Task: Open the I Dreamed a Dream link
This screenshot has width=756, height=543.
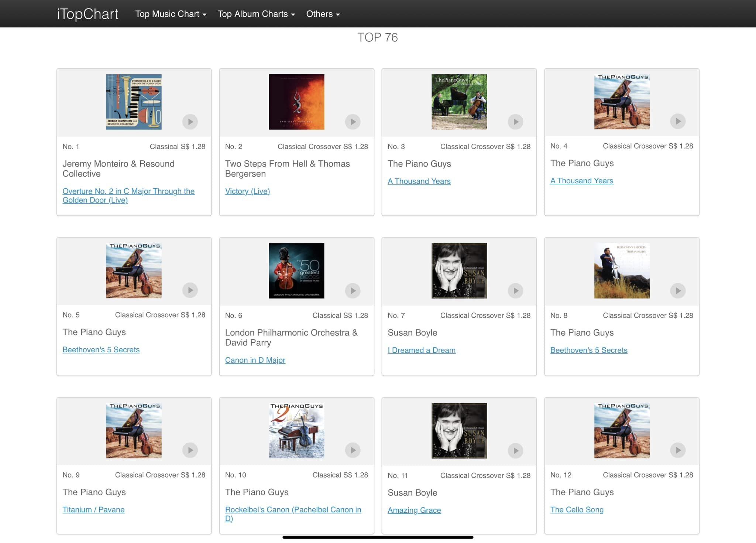Action: pos(422,350)
